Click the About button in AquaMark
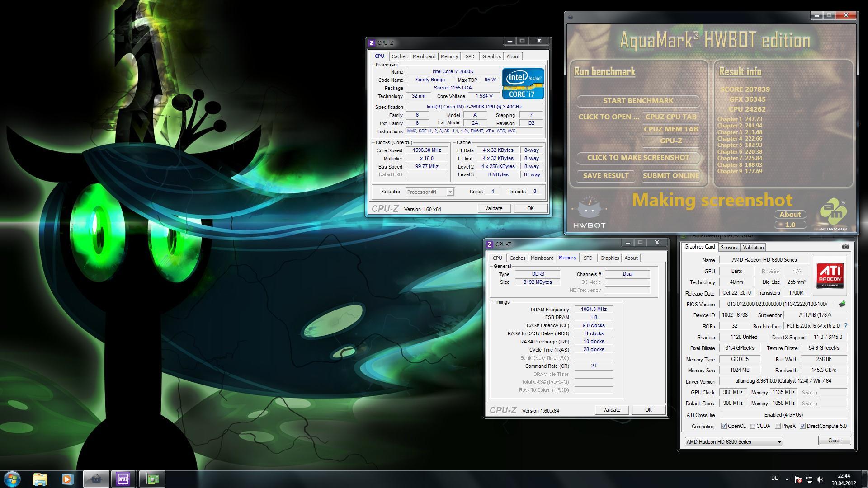The image size is (868, 488). point(790,215)
